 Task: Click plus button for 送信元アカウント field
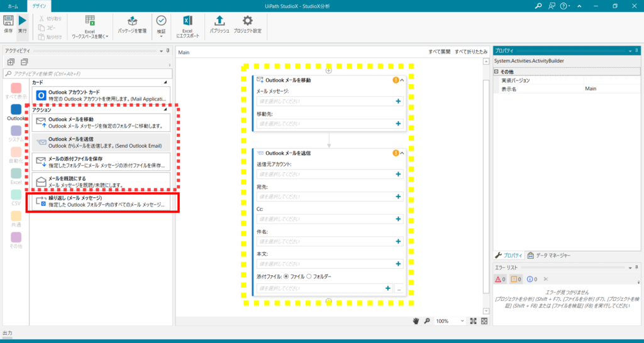pyautogui.click(x=398, y=174)
